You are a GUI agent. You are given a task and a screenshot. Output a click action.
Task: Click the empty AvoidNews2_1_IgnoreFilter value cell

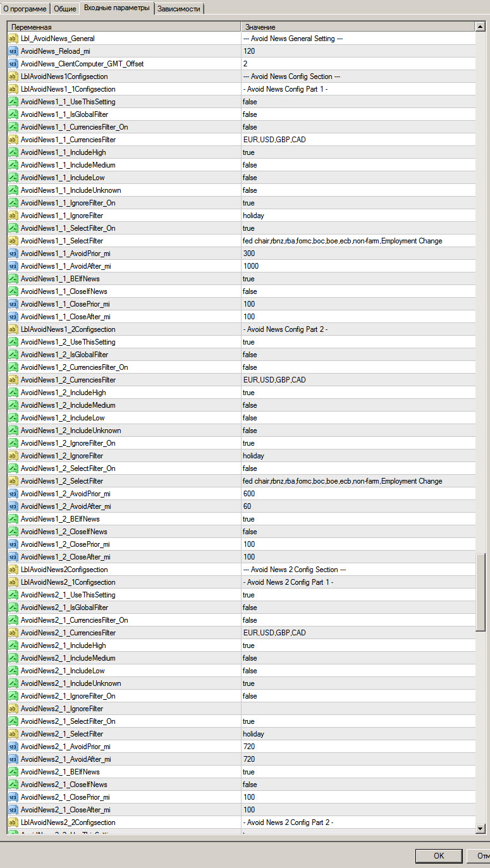[x=358, y=709]
